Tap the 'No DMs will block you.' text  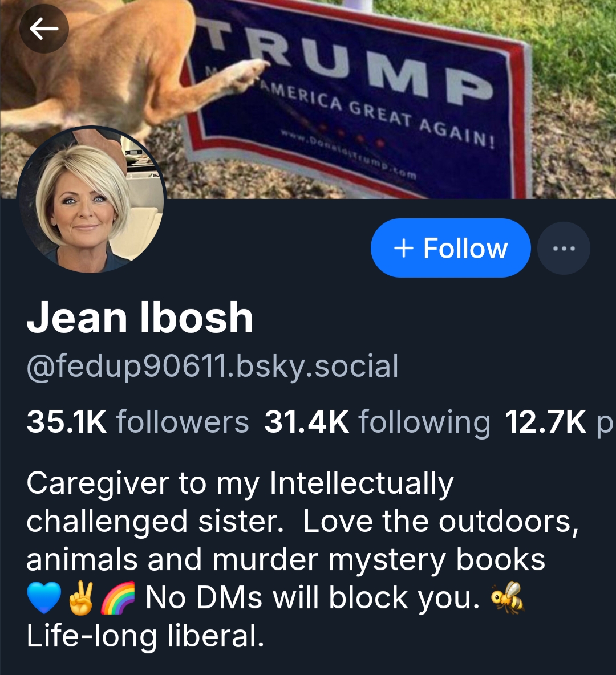[x=313, y=598]
